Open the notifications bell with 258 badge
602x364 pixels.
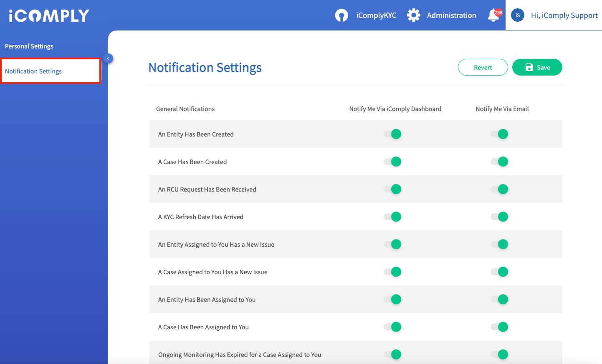495,15
